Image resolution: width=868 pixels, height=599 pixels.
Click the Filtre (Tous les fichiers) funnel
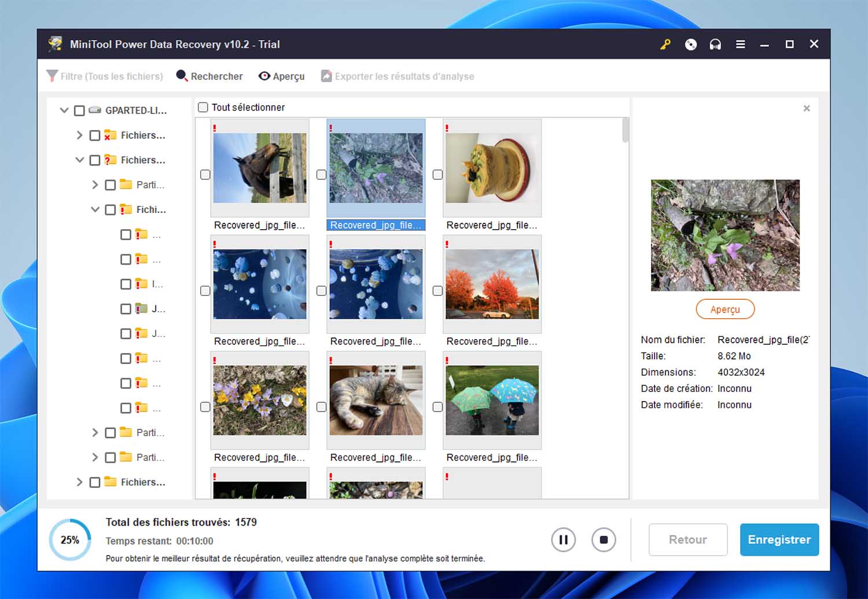105,76
